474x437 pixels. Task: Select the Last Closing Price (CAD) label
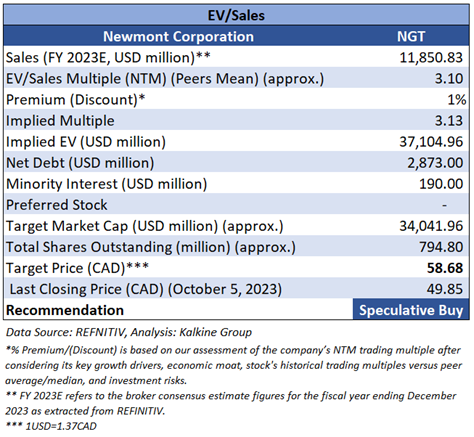tap(146, 289)
